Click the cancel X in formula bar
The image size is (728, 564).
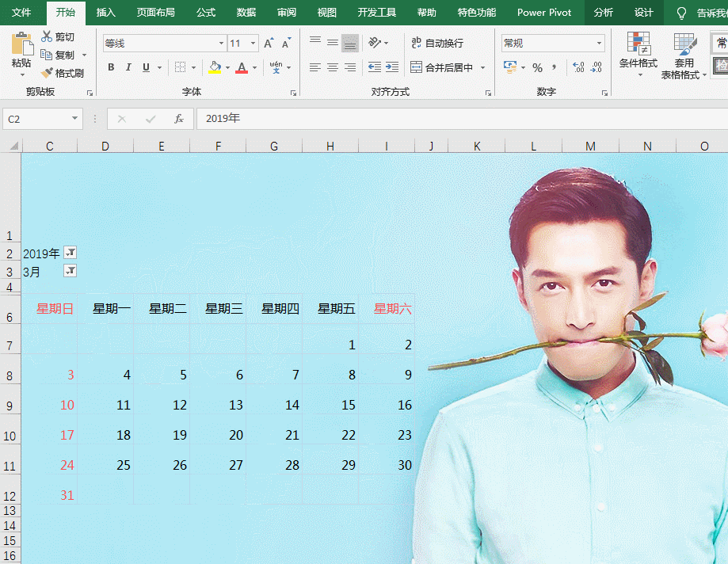coord(122,119)
